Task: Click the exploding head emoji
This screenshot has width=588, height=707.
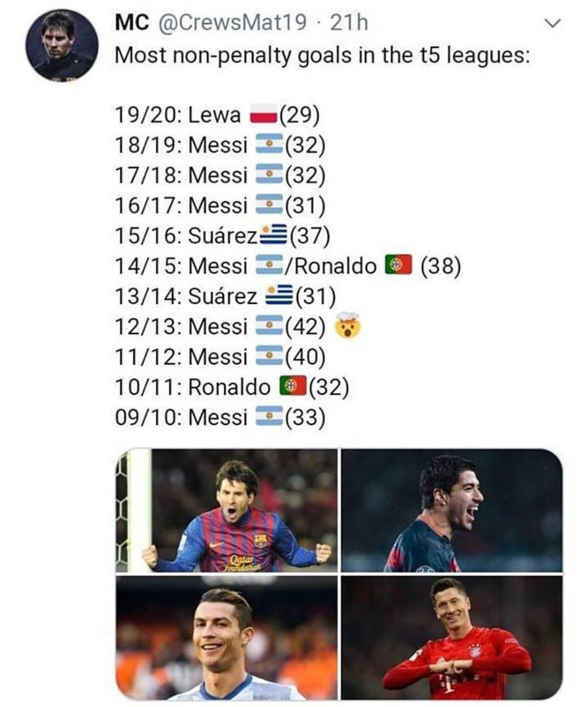Action: [348, 326]
